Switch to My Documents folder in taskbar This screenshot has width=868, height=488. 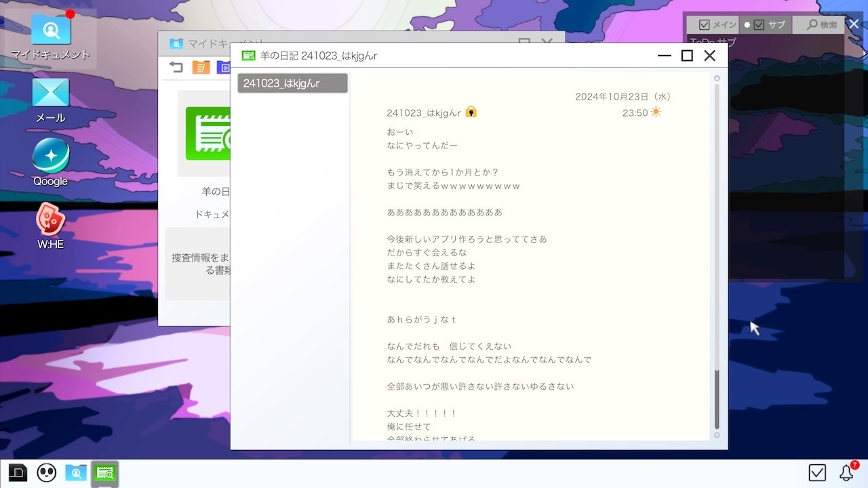(76, 472)
